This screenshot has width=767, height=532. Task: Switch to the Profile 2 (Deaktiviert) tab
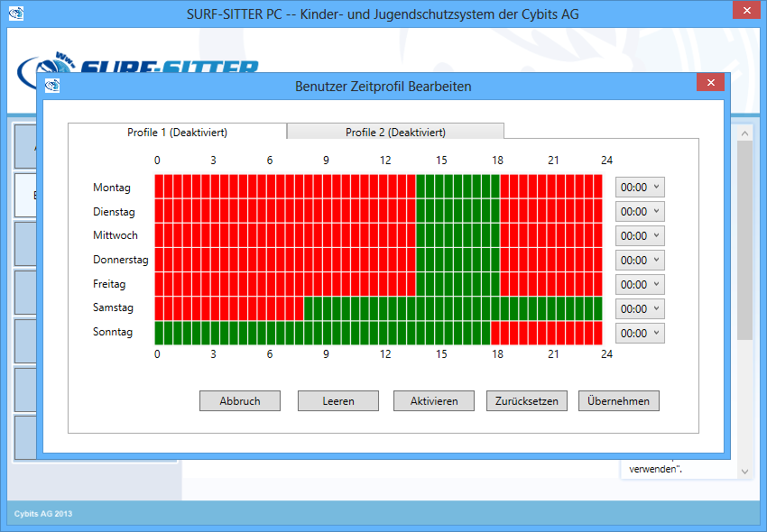coord(395,133)
